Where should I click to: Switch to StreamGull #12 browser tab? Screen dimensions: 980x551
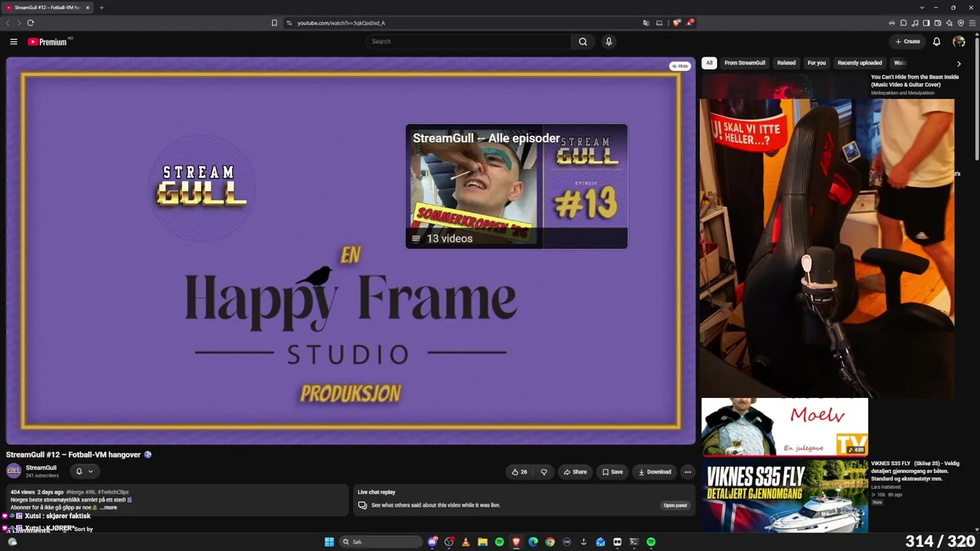[x=46, y=8]
